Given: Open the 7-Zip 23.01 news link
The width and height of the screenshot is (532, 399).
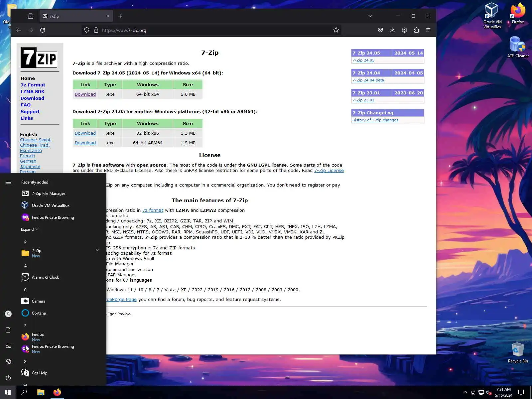Looking at the screenshot, I should click(363, 100).
